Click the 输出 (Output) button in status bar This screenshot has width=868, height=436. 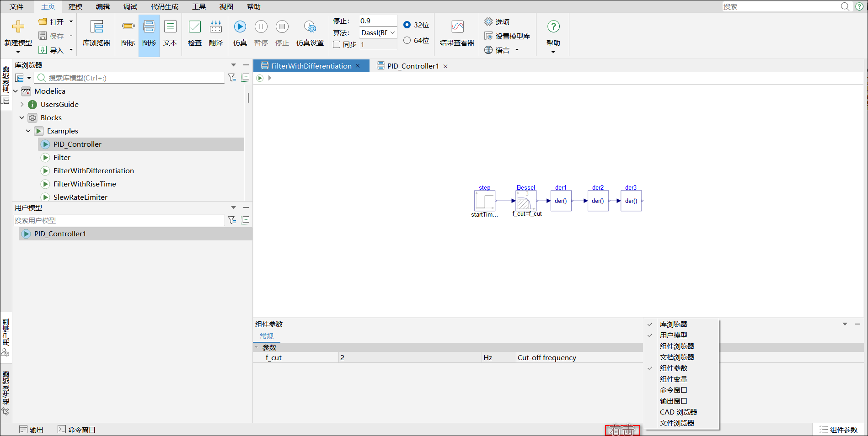(32, 430)
